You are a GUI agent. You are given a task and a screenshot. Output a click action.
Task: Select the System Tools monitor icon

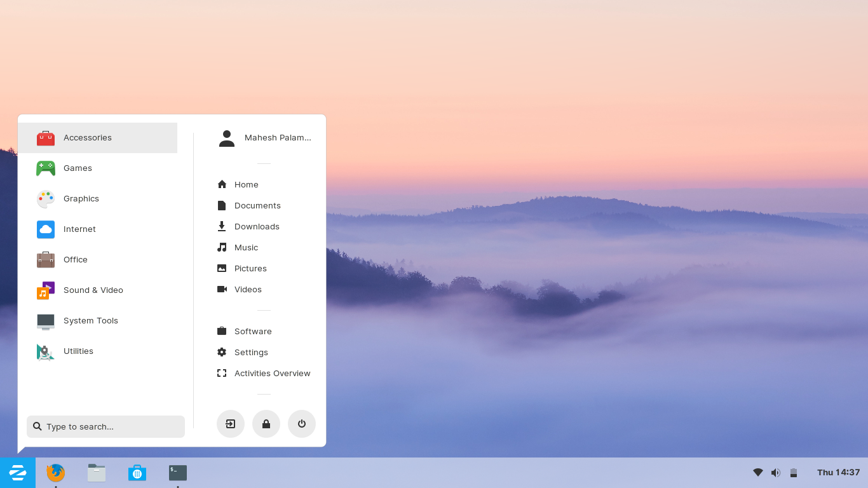[x=46, y=322]
